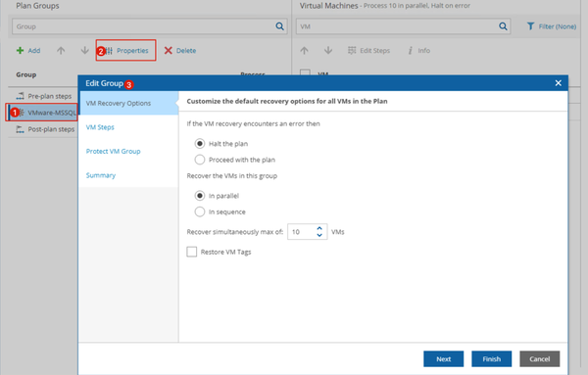Select the Halt the plan radio button

(200, 144)
